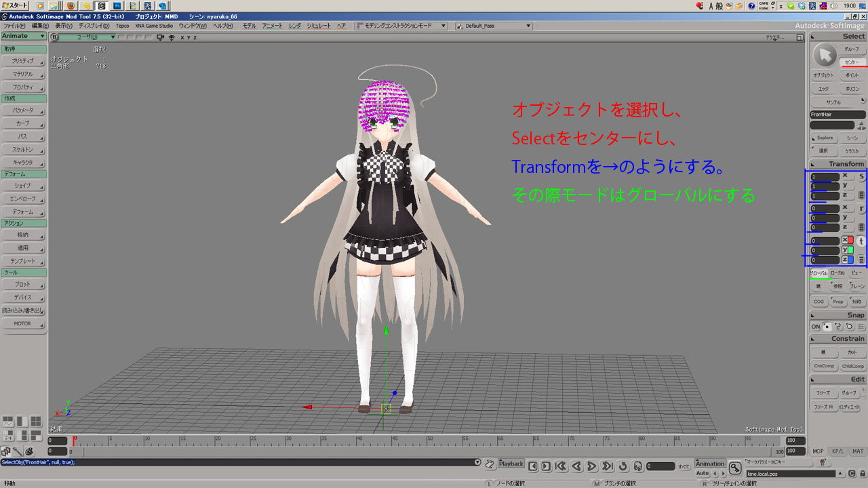Toggle the Auto key button
This screenshot has width=868, height=488.
pyautogui.click(x=703, y=473)
